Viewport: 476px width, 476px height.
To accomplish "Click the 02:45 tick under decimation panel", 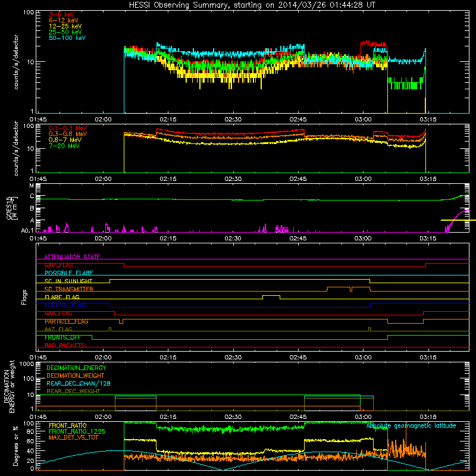I will tap(298, 417).
